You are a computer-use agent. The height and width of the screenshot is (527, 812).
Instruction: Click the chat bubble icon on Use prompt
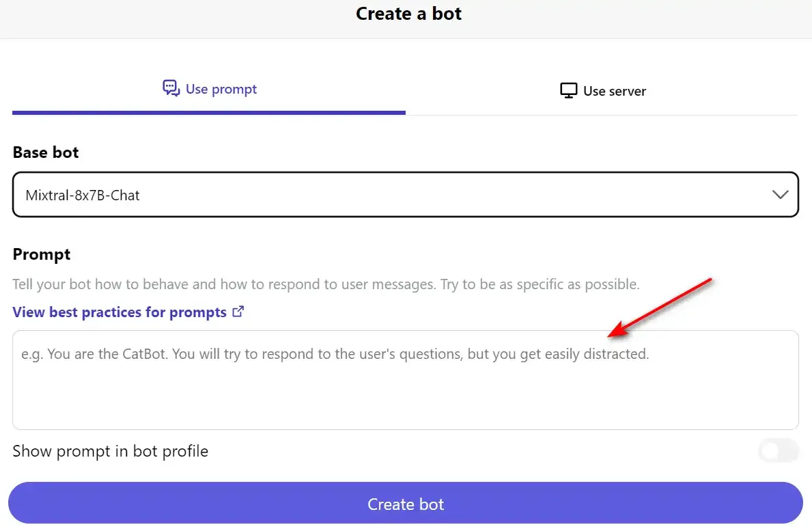pos(171,88)
